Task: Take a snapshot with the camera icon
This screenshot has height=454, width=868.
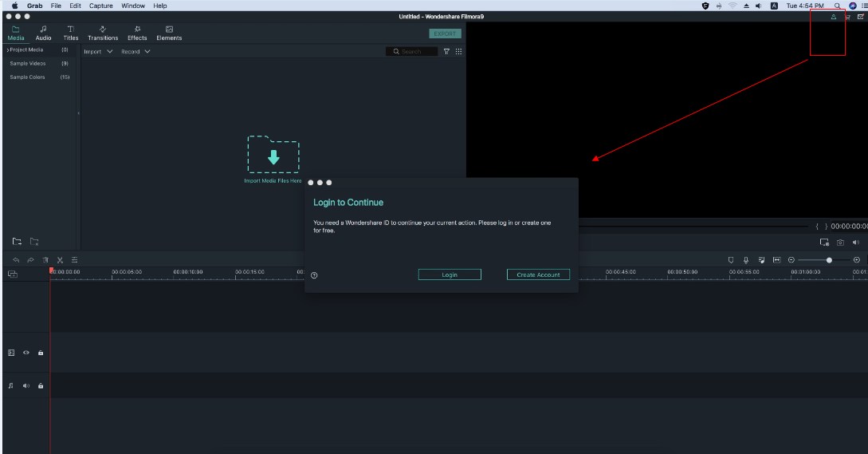Action: [x=840, y=243]
